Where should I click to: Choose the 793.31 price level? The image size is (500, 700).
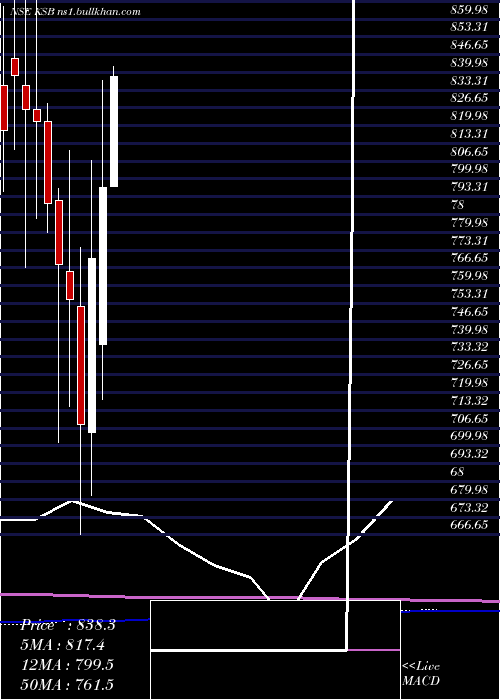[x=469, y=187]
